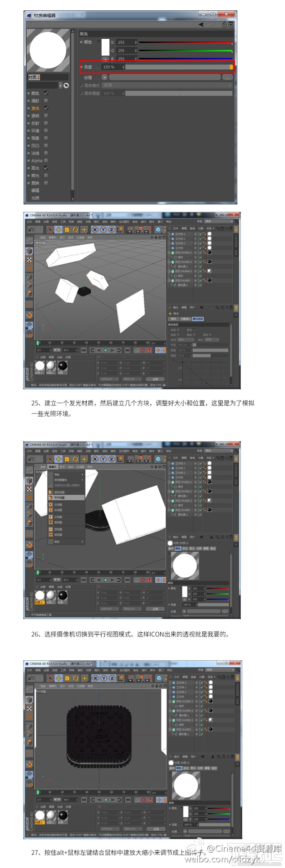Choose 透视视图 in step 26 camera menu
Image resolution: width=285 pixels, height=868 pixels.
pos(66,492)
